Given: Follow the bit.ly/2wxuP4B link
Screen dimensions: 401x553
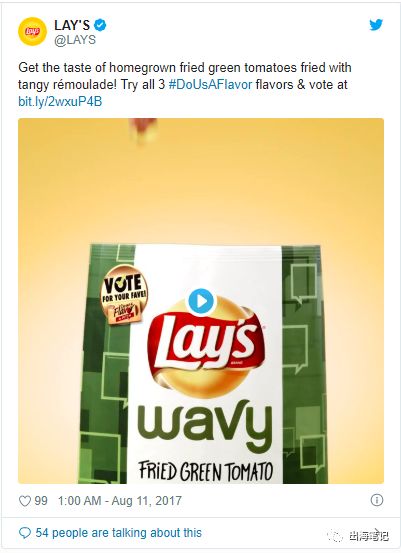Looking at the screenshot, I should (x=60, y=102).
